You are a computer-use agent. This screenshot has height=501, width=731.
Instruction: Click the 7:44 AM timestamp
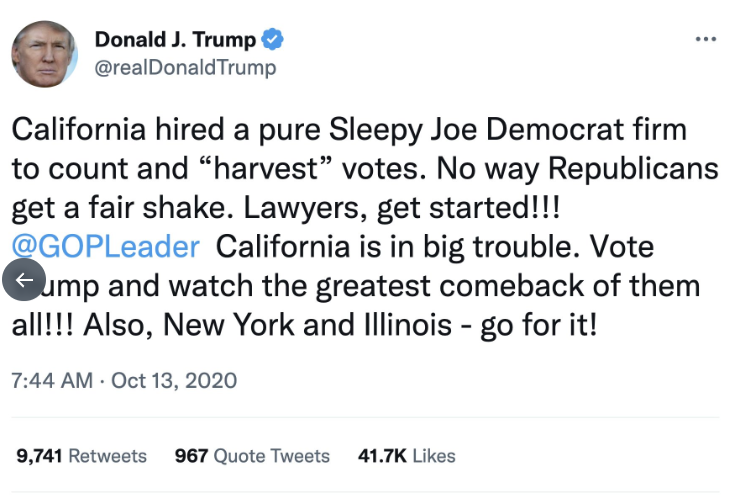[51, 381]
